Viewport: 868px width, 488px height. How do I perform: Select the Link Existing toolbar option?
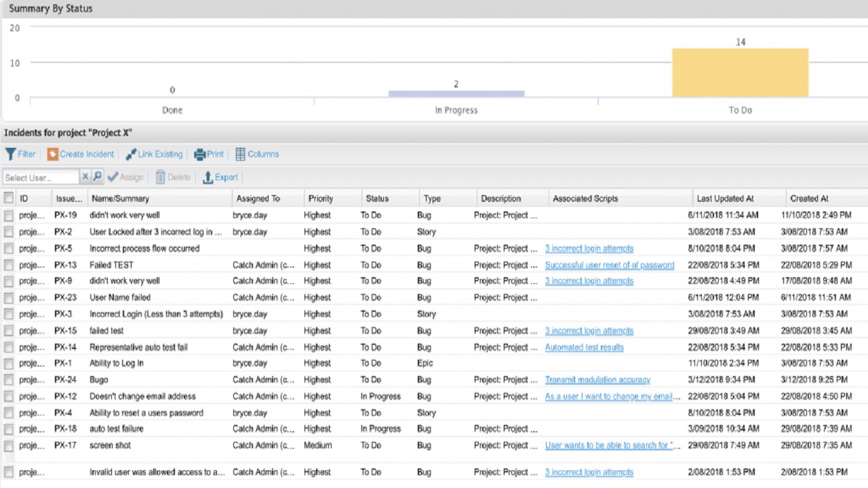[154, 154]
